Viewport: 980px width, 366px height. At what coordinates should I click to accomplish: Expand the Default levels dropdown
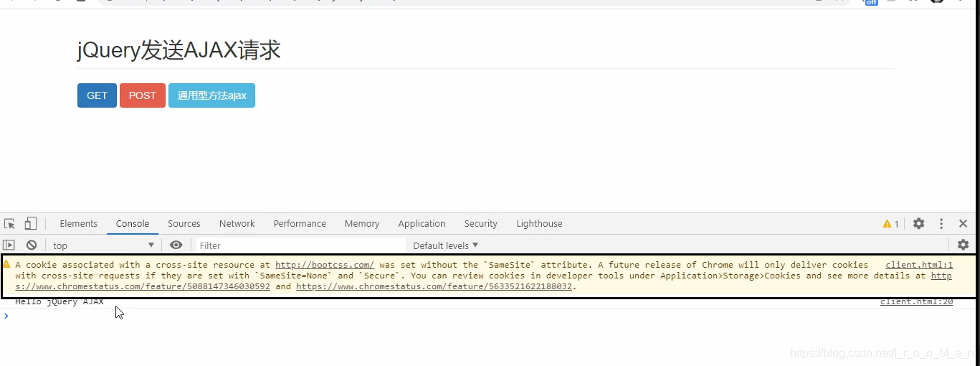[446, 245]
